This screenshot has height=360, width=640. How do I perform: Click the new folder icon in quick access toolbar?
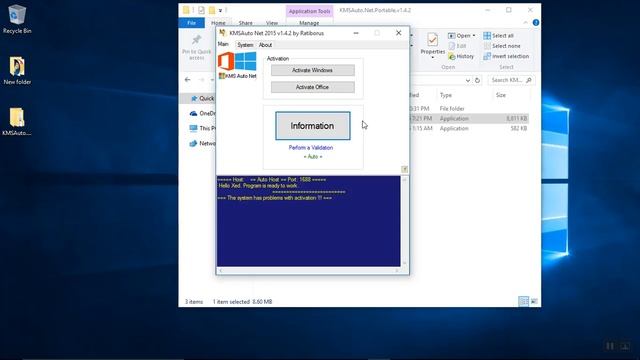(212, 10)
